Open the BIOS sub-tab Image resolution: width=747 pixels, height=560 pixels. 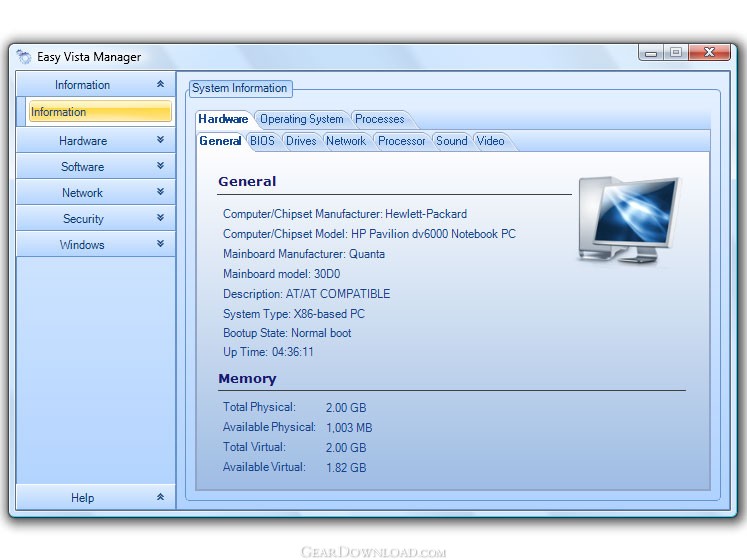[x=262, y=141]
